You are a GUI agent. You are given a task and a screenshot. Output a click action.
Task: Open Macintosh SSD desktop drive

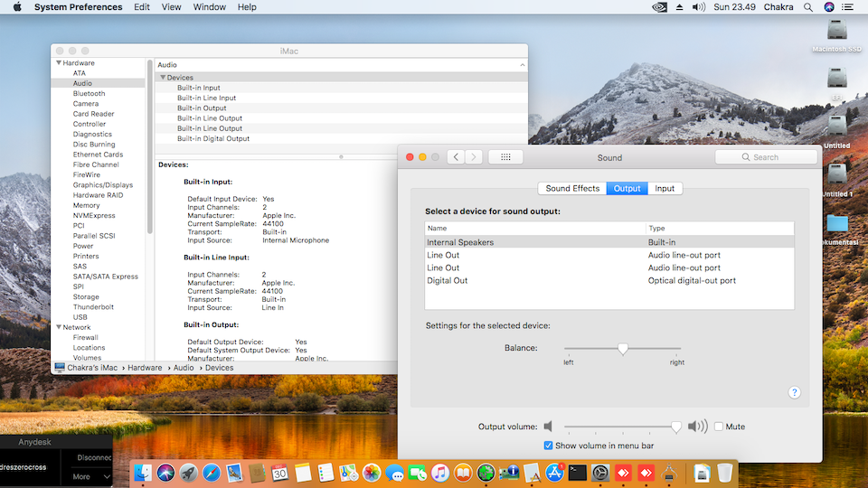836,35
